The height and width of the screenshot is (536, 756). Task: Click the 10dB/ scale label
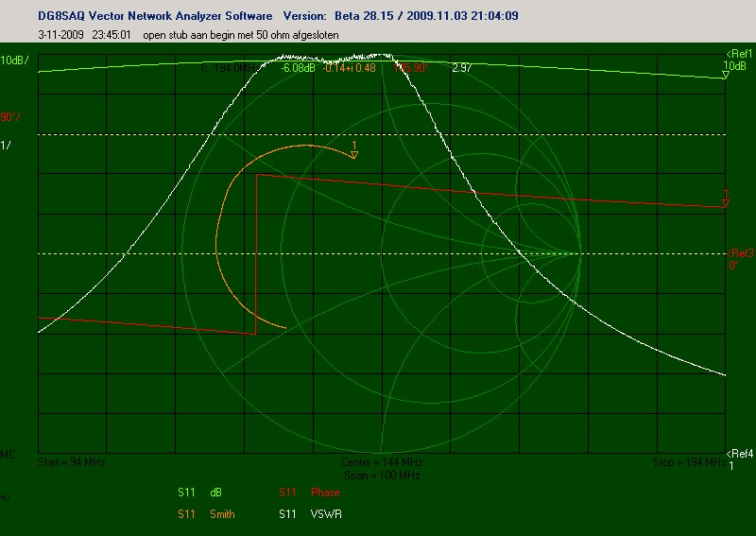coord(14,61)
